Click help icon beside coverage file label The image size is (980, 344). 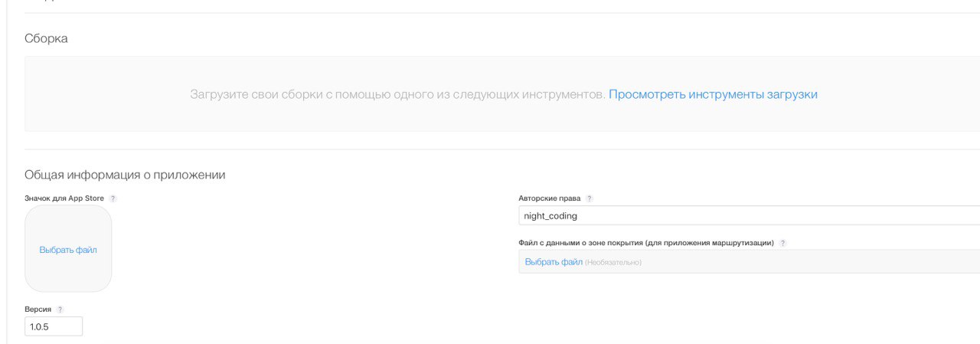[x=783, y=243]
